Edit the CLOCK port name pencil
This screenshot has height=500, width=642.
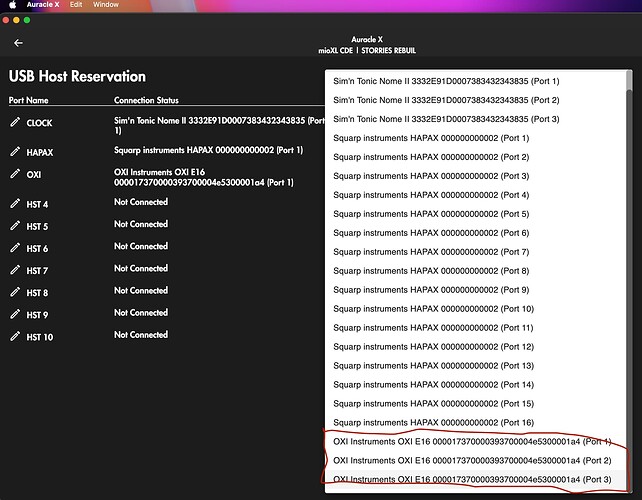(15, 122)
